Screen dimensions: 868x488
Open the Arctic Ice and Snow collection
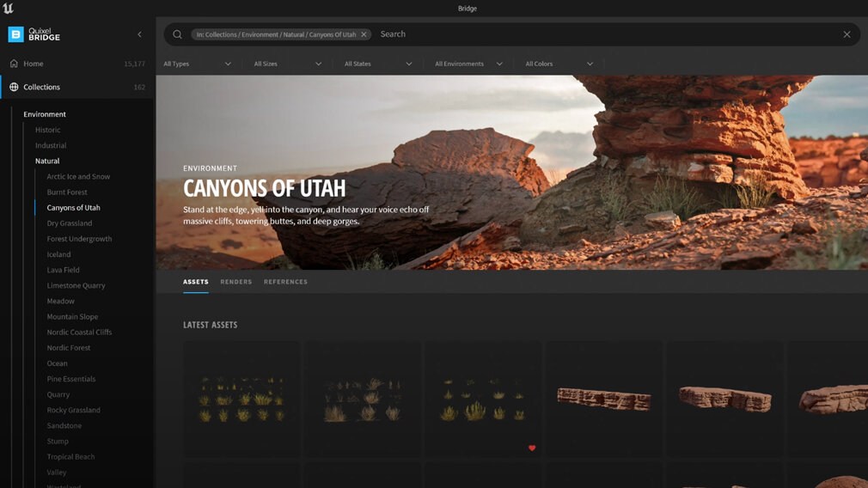click(78, 176)
